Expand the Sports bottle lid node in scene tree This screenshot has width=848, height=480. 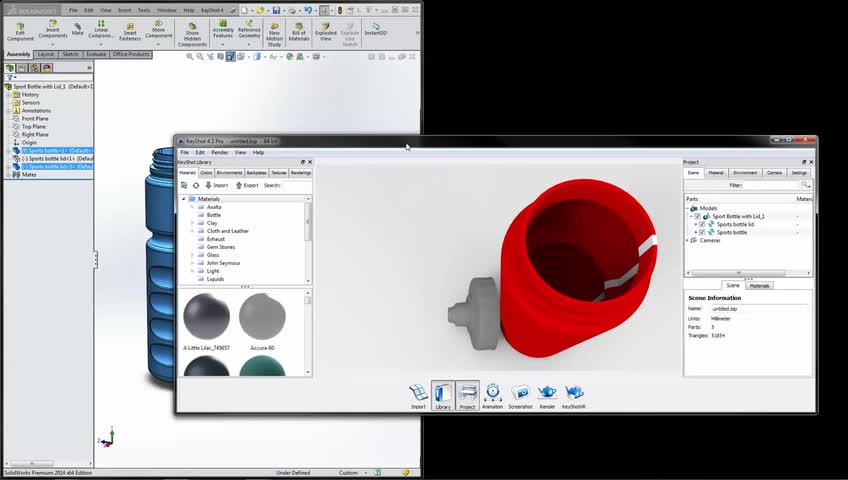pyautogui.click(x=696, y=224)
